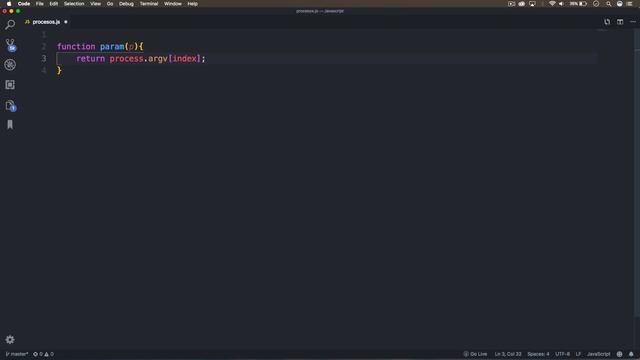
Task: Open notifications bell in status bar
Action: pos(631,354)
